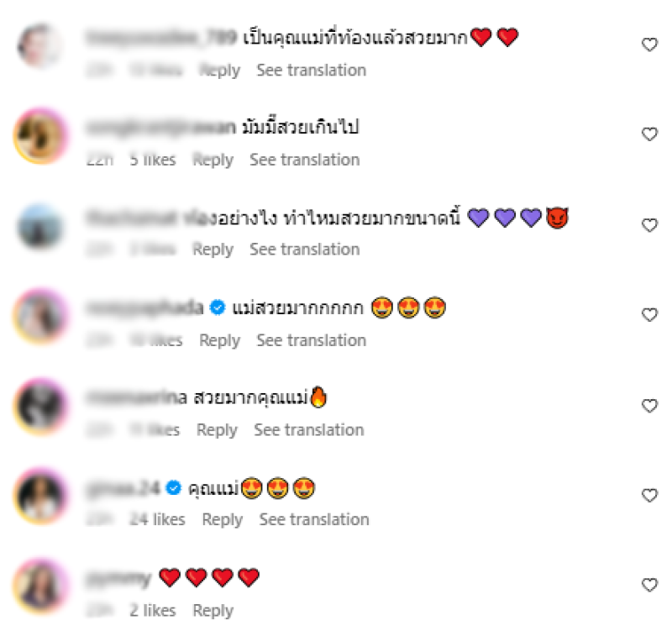This screenshot has width=672, height=636.
Task: Open profile picture of the last commenter
Action: pos(40,586)
